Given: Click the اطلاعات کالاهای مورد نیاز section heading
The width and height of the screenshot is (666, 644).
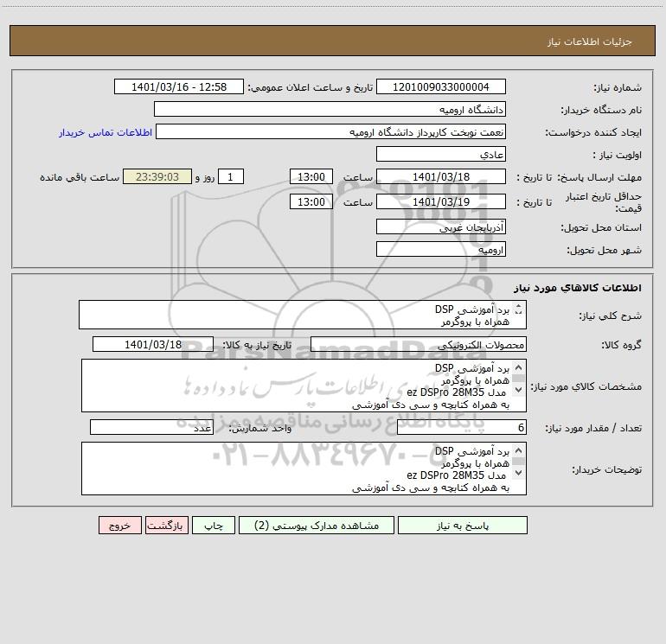Looking at the screenshot, I should click(x=578, y=288).
